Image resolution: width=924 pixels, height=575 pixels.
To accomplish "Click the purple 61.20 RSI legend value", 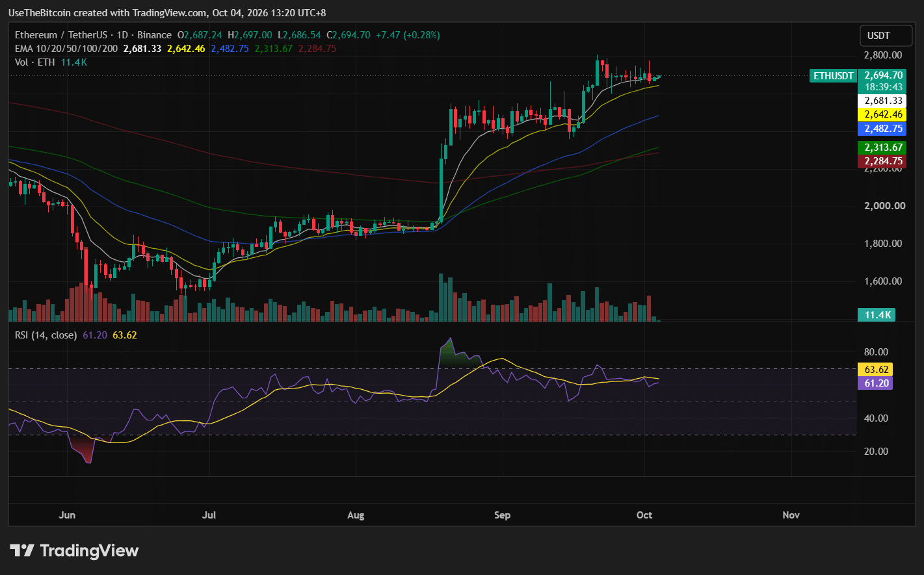I will click(95, 335).
